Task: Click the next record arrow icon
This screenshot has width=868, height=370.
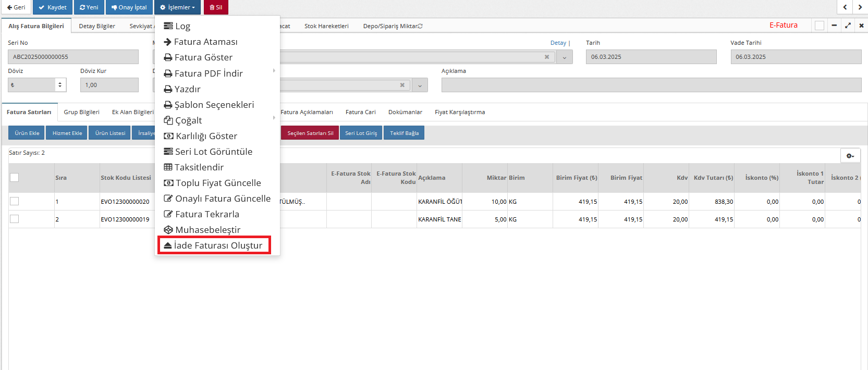Action: tap(860, 7)
